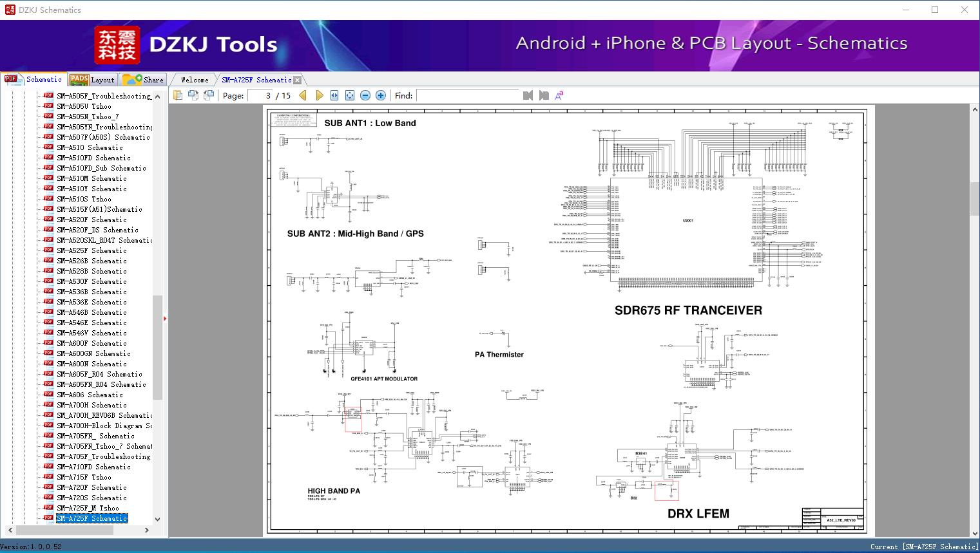The image size is (980, 553).
Task: Zoom in with the plus icon
Action: click(381, 95)
